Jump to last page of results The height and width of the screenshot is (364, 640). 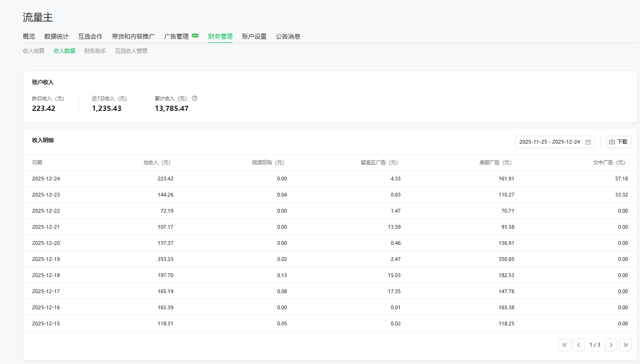tap(625, 345)
